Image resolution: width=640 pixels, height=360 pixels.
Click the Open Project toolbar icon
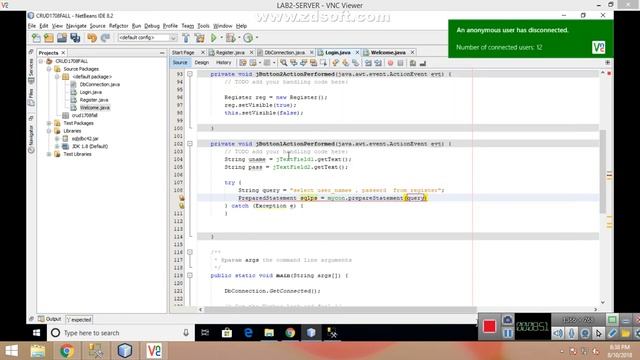click(62, 38)
